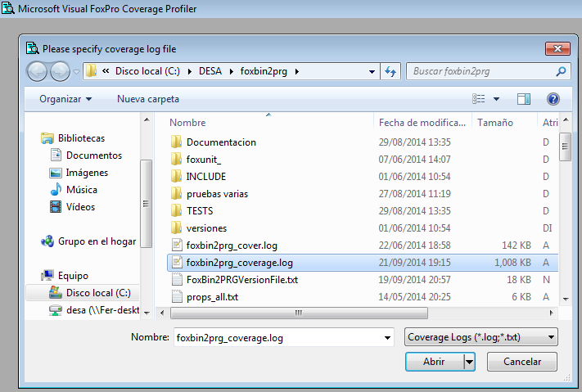Select Disco local (C:) in address path

click(x=147, y=71)
